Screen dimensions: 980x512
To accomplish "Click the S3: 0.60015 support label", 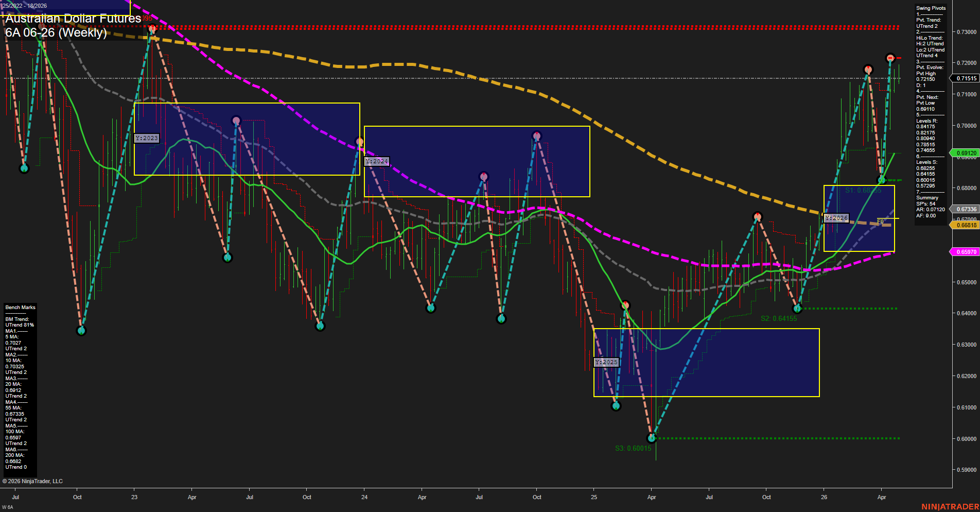I will pos(632,448).
